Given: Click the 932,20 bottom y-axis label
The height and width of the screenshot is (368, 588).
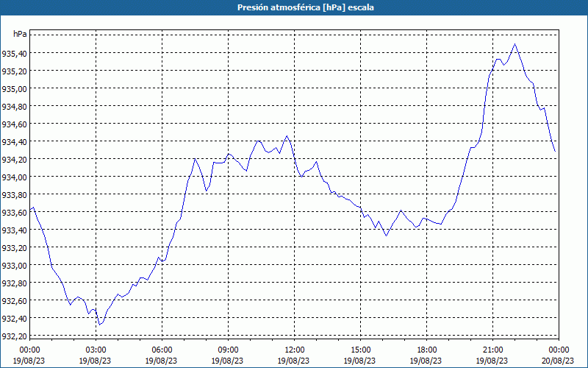Looking at the screenshot, I should click(14, 336).
